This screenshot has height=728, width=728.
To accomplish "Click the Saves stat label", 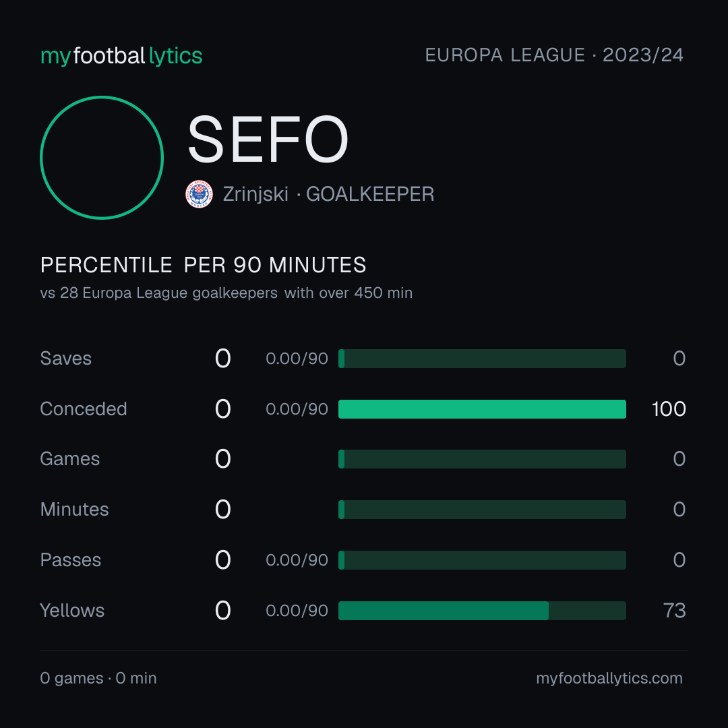I will point(66,359).
